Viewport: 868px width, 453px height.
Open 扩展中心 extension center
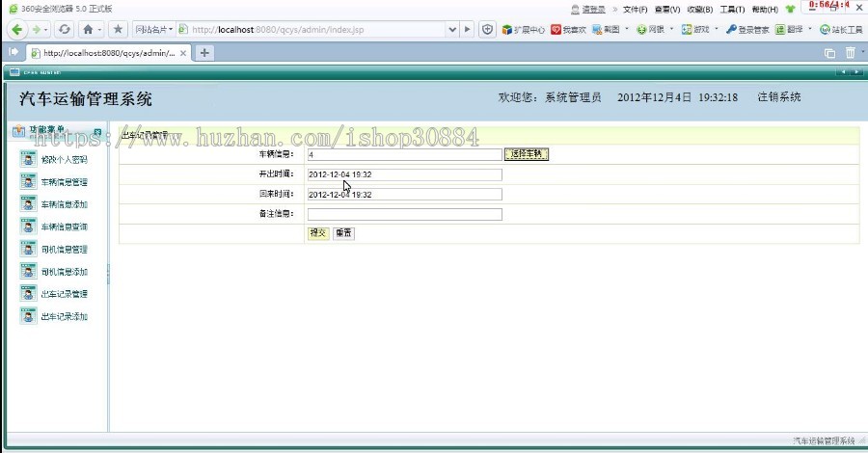point(523,29)
